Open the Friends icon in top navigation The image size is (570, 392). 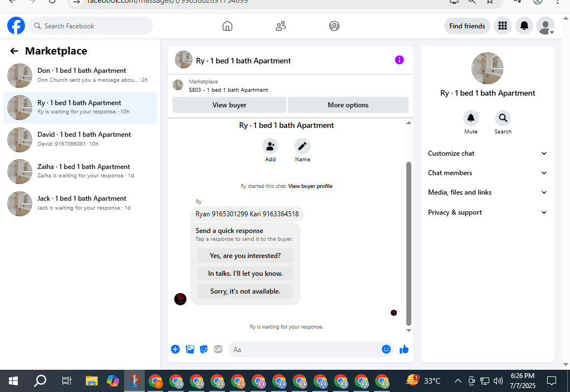click(x=281, y=26)
